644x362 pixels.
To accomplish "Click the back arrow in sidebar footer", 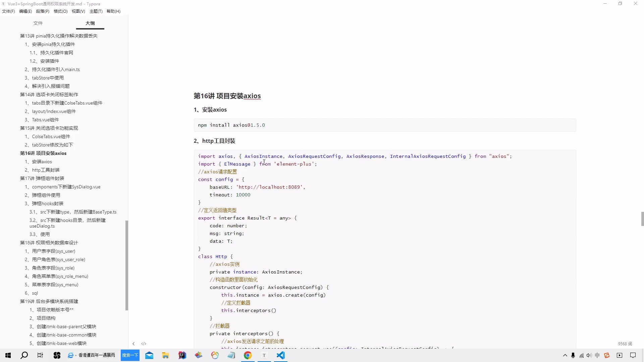I will click(x=133, y=344).
